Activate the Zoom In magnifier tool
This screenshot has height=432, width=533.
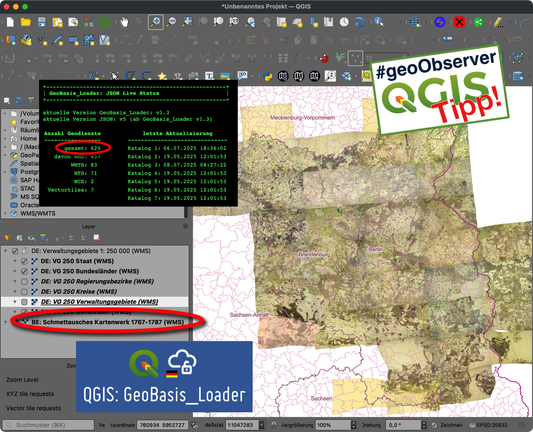pyautogui.click(x=156, y=22)
